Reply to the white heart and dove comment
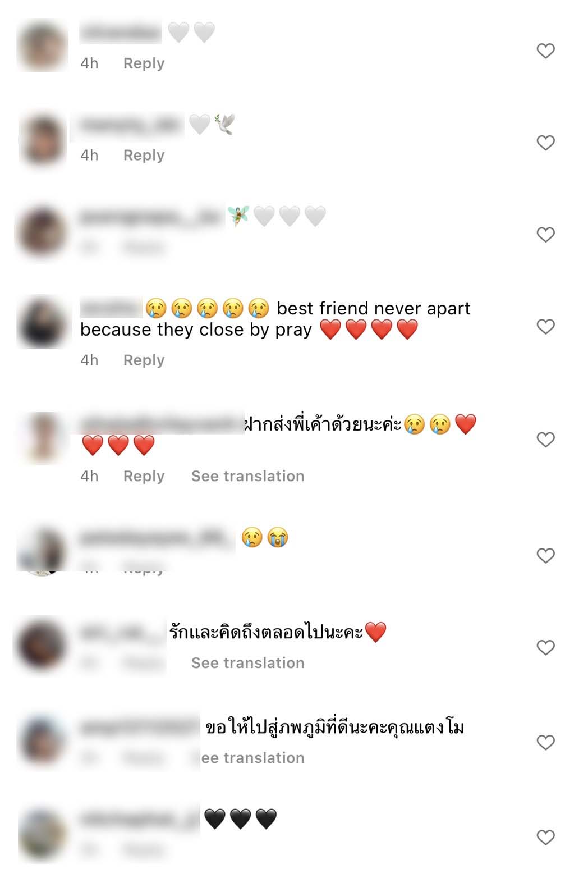 [144, 156]
